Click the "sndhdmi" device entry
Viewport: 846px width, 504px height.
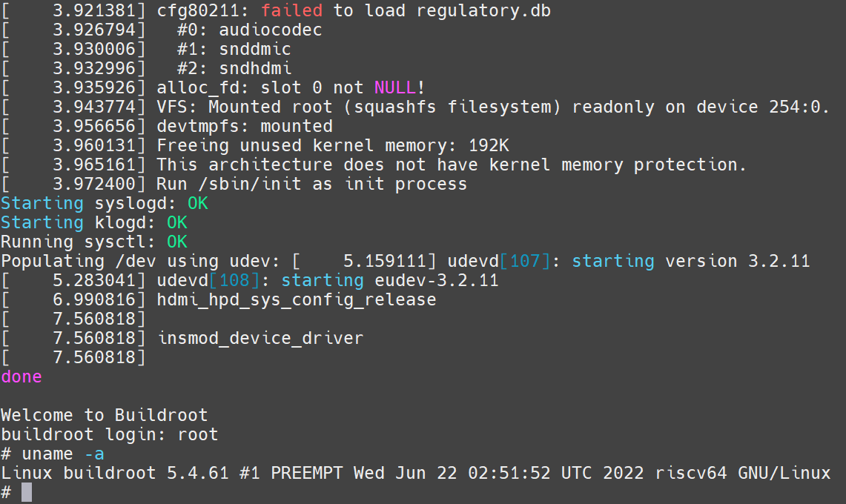[x=255, y=69]
